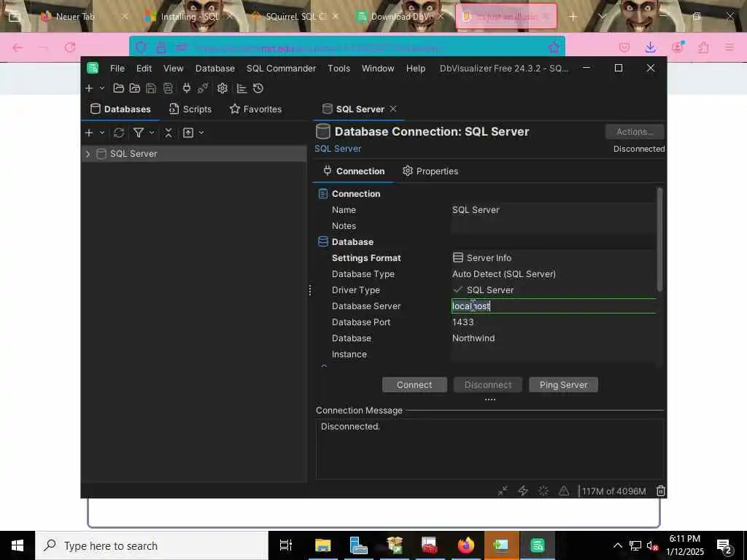Click the second folder icon in the main toolbar
The width and height of the screenshot is (747, 560).
pos(135,88)
